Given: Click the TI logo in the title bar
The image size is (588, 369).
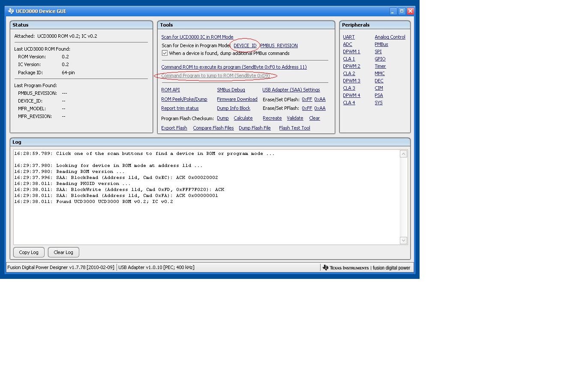Looking at the screenshot, I should point(11,11).
